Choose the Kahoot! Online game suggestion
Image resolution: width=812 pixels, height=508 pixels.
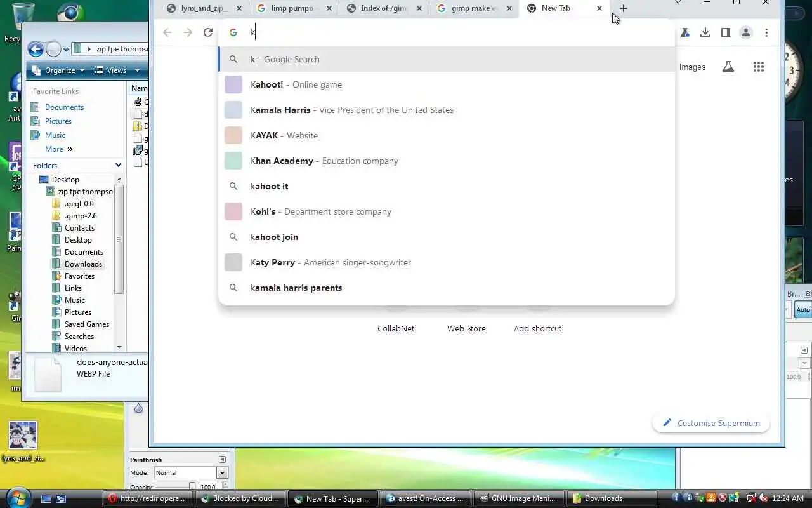click(447, 84)
